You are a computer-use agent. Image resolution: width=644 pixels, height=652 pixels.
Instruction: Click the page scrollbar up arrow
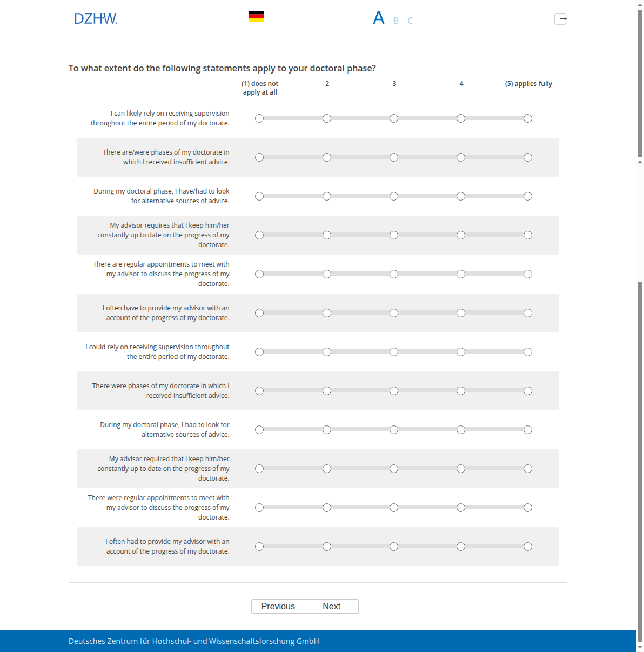pyautogui.click(x=640, y=4)
